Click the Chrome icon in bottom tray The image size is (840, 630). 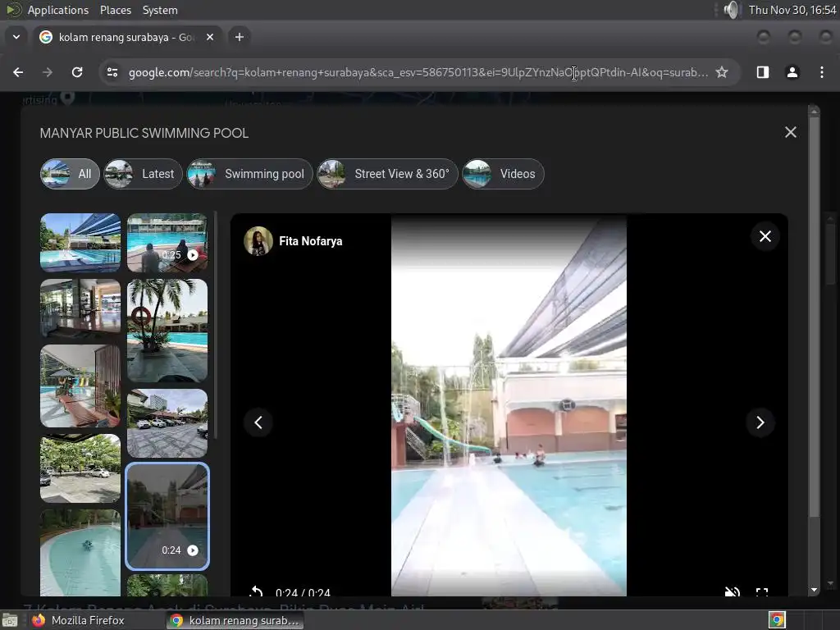(x=777, y=620)
